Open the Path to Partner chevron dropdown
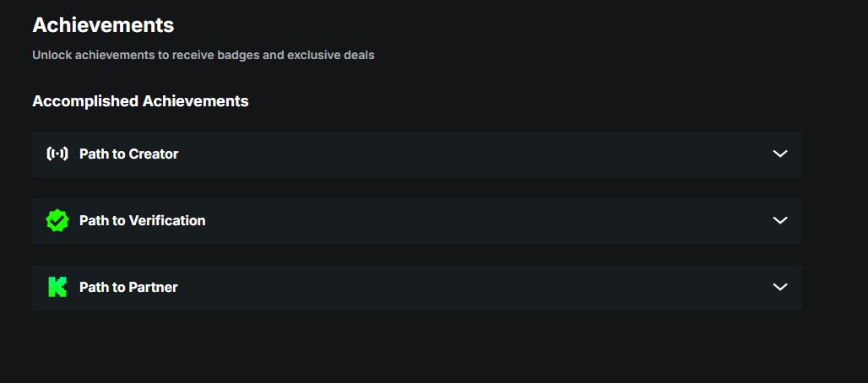Screen dimensions: 868x383 click(x=780, y=287)
